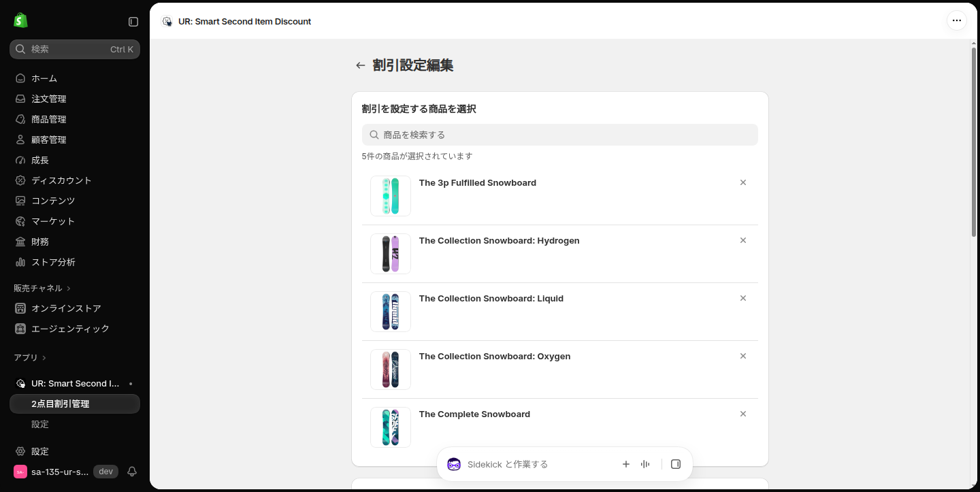Open the app's 設定 sub-item under 2点目割引管理

(75, 424)
